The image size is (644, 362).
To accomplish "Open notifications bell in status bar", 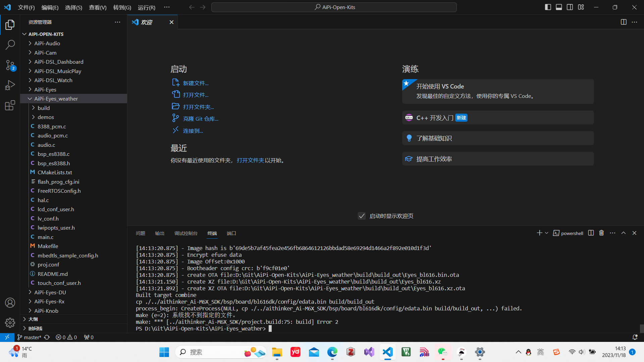I will pos(635,337).
